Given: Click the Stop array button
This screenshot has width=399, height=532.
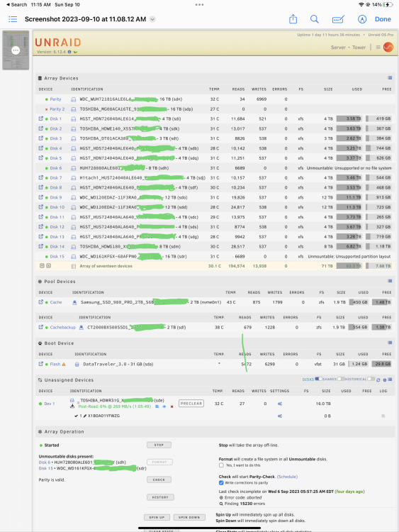Looking at the screenshot, I should [x=159, y=445].
